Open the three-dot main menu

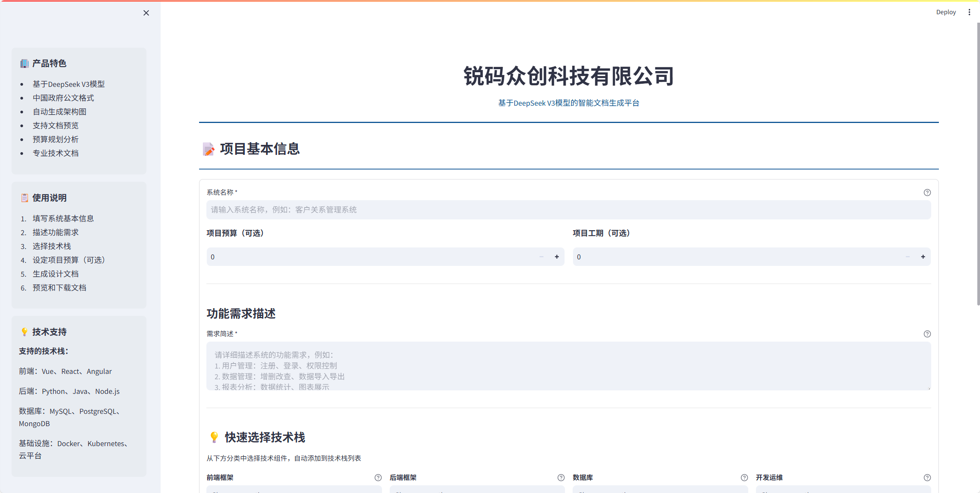click(x=969, y=12)
